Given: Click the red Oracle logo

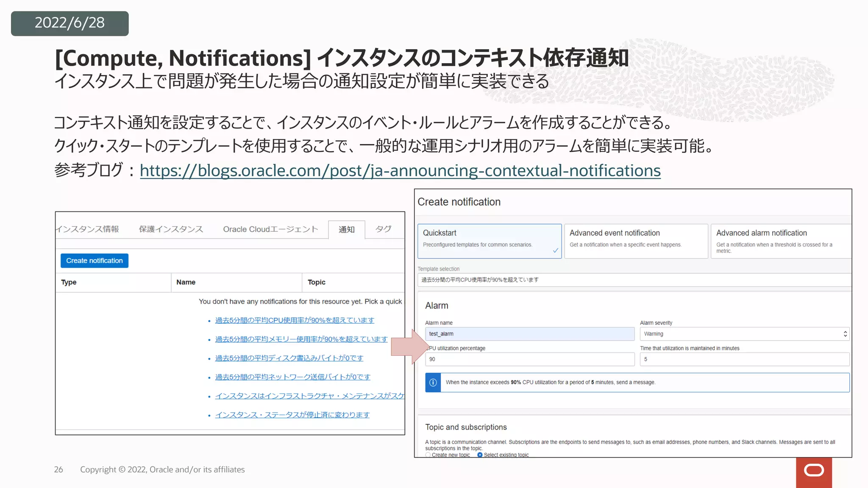Looking at the screenshot, I should tap(814, 471).
